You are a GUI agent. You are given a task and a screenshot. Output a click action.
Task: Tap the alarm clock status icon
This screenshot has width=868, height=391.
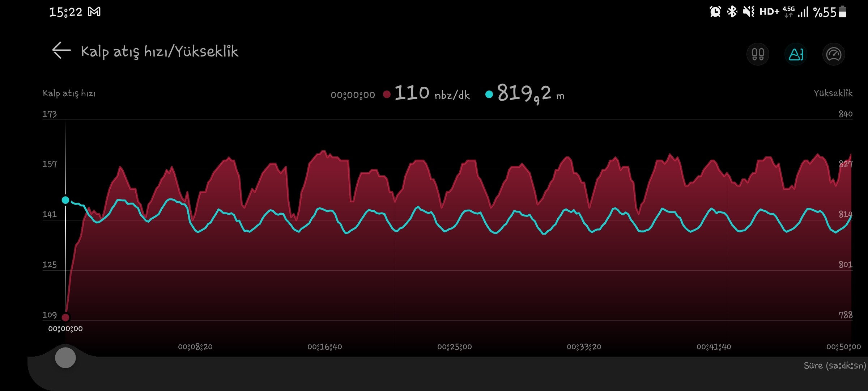715,12
